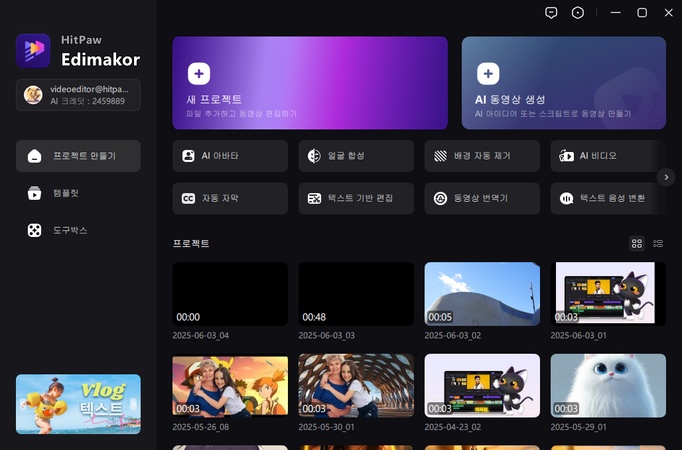The height and width of the screenshot is (450, 682).
Task: Click the CC icon for 자동 자막
Action: coord(188,198)
